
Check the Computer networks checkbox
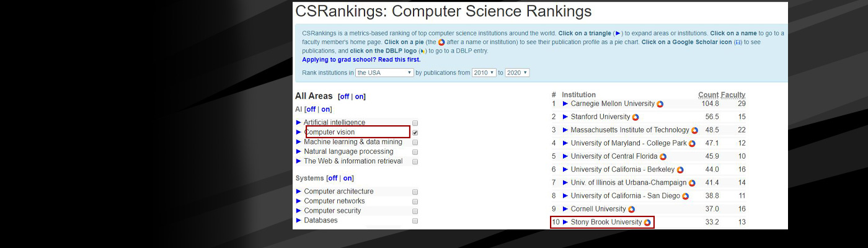pos(415,201)
